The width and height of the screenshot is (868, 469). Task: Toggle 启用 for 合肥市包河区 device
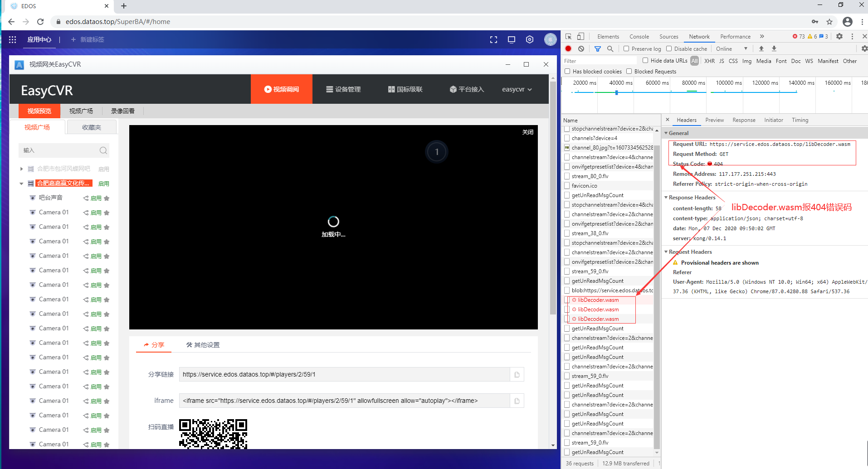click(104, 169)
